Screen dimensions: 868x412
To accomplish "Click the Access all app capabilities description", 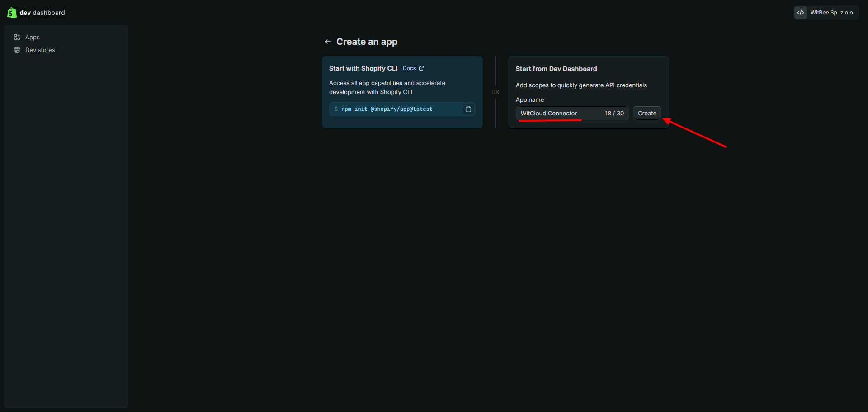I will [387, 87].
